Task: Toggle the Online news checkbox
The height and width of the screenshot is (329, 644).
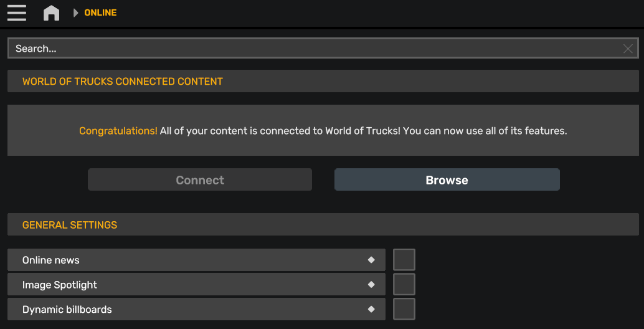Action: pyautogui.click(x=404, y=260)
